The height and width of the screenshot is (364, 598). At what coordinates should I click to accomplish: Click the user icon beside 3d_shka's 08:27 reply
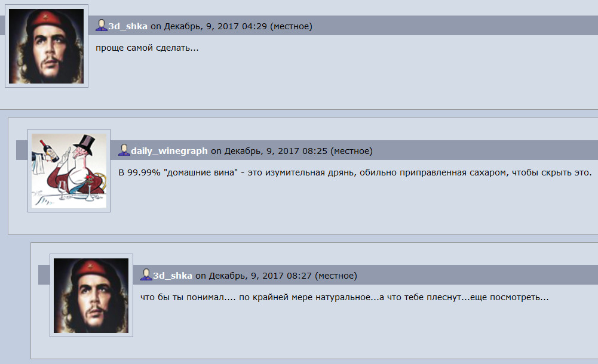[x=146, y=275]
